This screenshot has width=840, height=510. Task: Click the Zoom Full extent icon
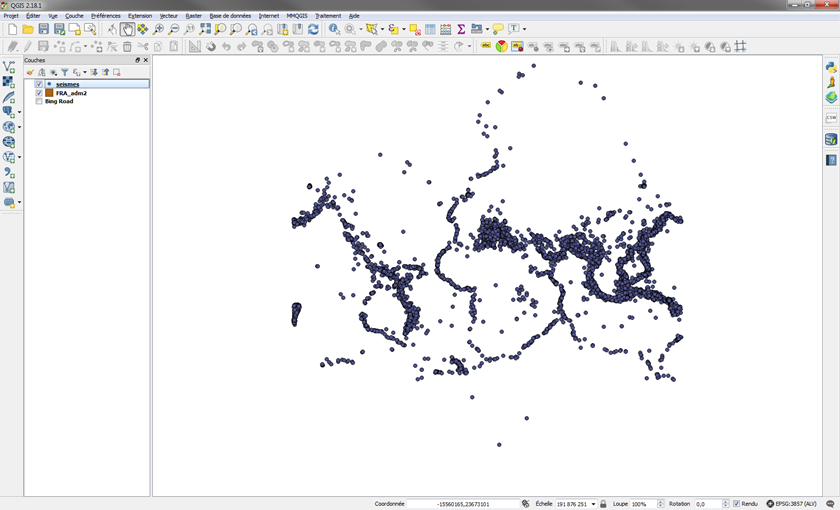[205, 30]
